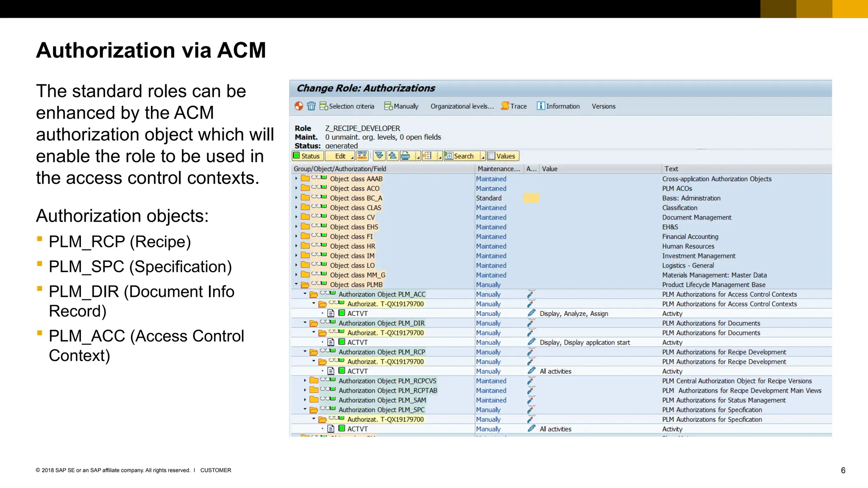Click the 'Display, Analyze, Assign' value
Image resolution: width=868 pixels, height=488 pixels.
click(573, 313)
